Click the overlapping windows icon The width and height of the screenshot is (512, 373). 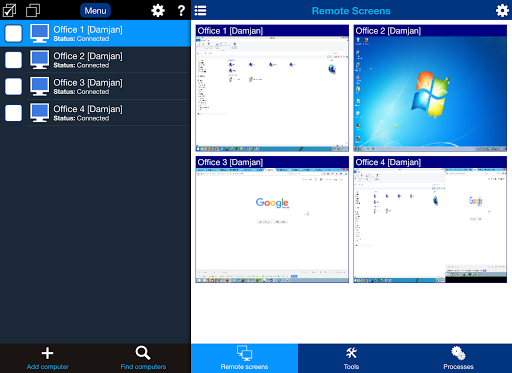pos(33,10)
